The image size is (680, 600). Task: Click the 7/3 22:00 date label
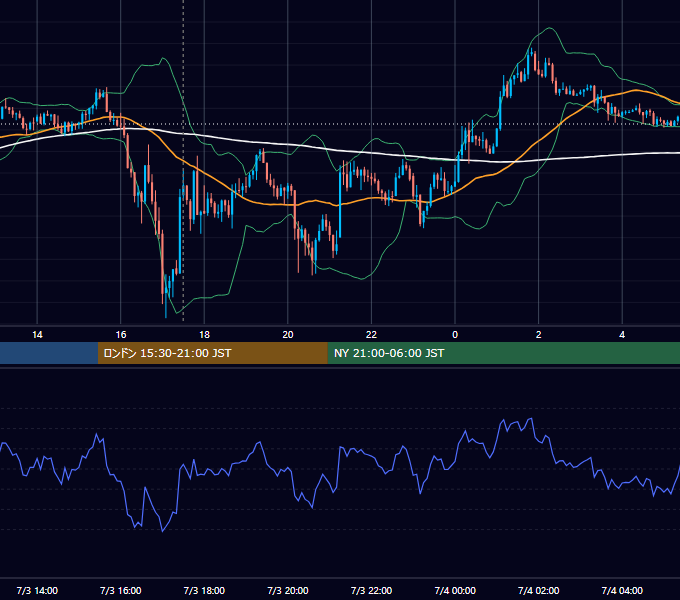click(371, 590)
